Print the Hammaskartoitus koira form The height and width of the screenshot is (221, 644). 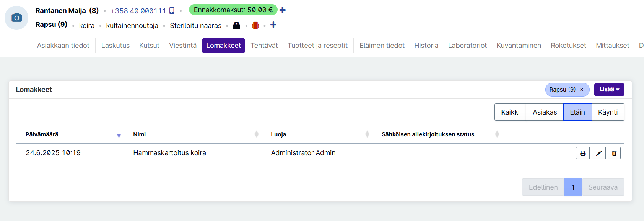click(x=583, y=153)
